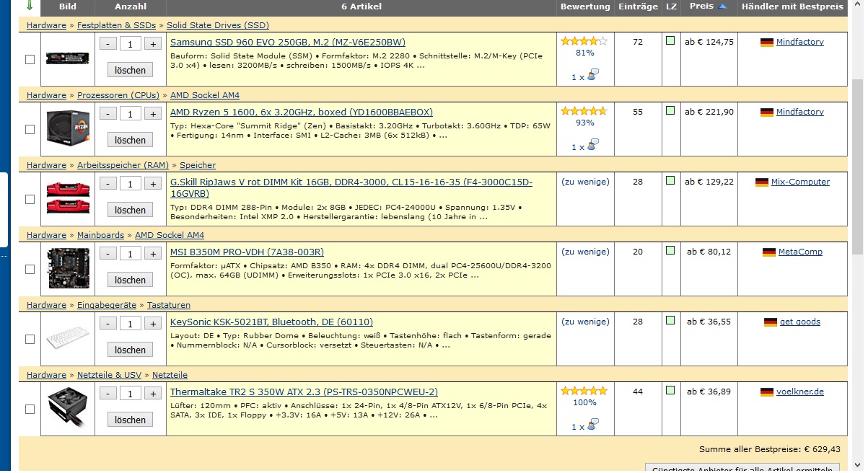Click quantity field of MSI B350M PRO-VDH
The height and width of the screenshot is (473, 868).
tap(131, 253)
